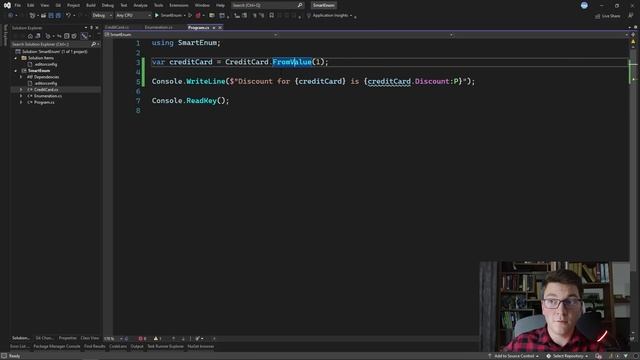Close the Solution Explorer panel
640x360 pixels.
point(97,28)
